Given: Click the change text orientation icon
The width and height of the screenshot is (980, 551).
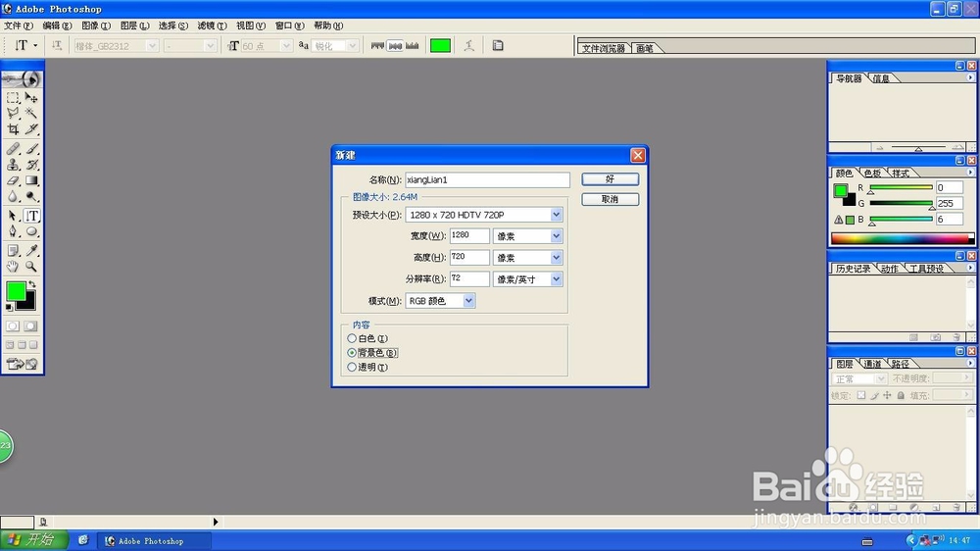Looking at the screenshot, I should coord(57,45).
